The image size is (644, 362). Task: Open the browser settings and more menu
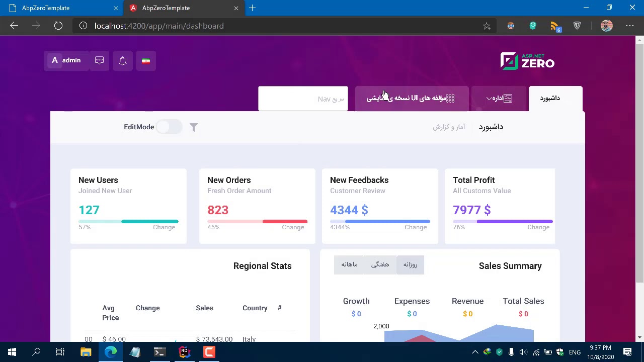[630, 26]
